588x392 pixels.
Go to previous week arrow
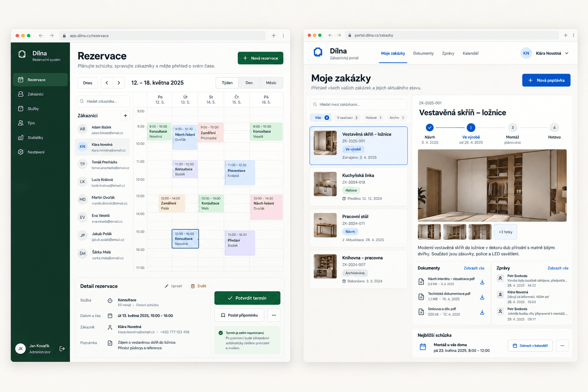(107, 83)
